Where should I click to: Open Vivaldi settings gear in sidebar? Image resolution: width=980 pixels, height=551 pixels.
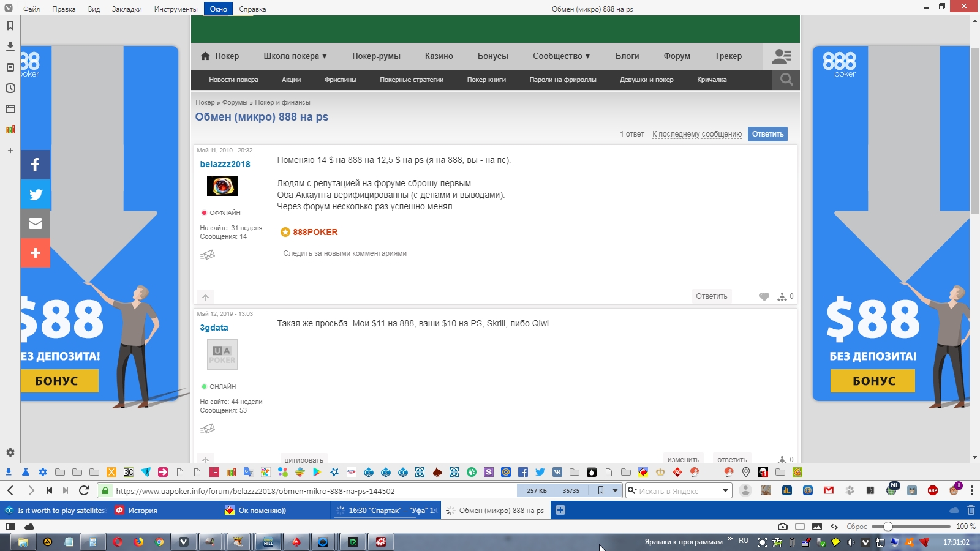[x=10, y=452]
